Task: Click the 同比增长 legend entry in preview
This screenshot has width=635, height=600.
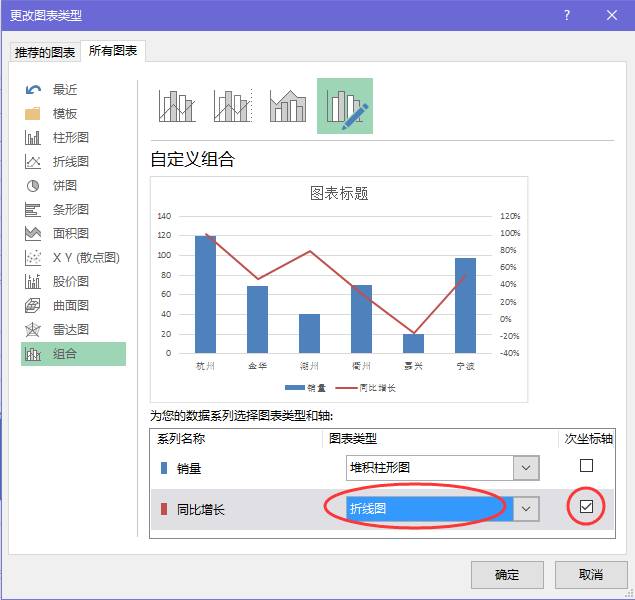Action: click(x=366, y=388)
